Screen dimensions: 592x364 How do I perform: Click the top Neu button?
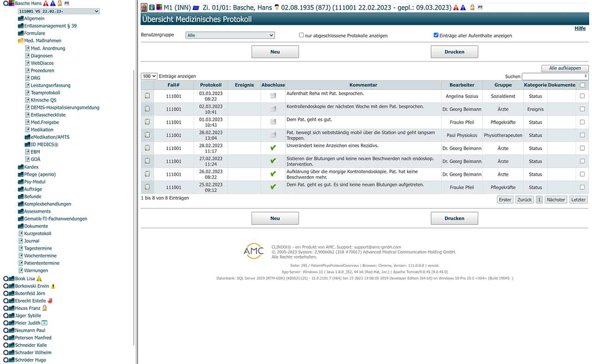pos(275,52)
